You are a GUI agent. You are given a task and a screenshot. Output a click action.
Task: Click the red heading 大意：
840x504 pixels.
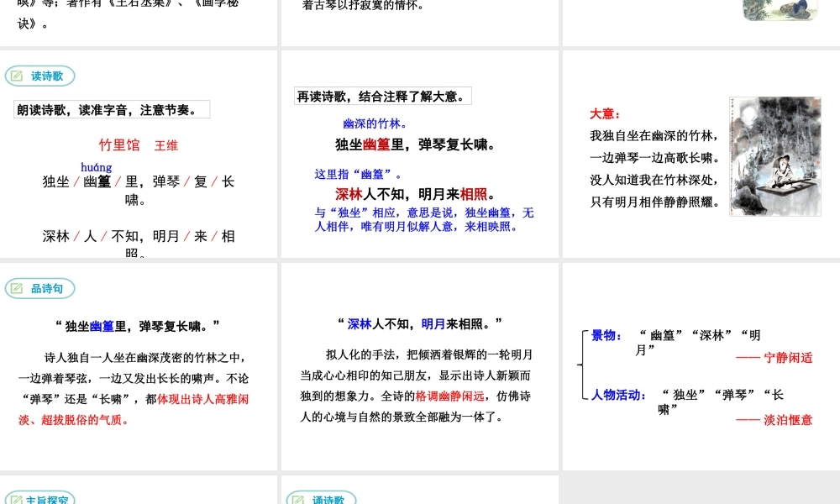[605, 113]
